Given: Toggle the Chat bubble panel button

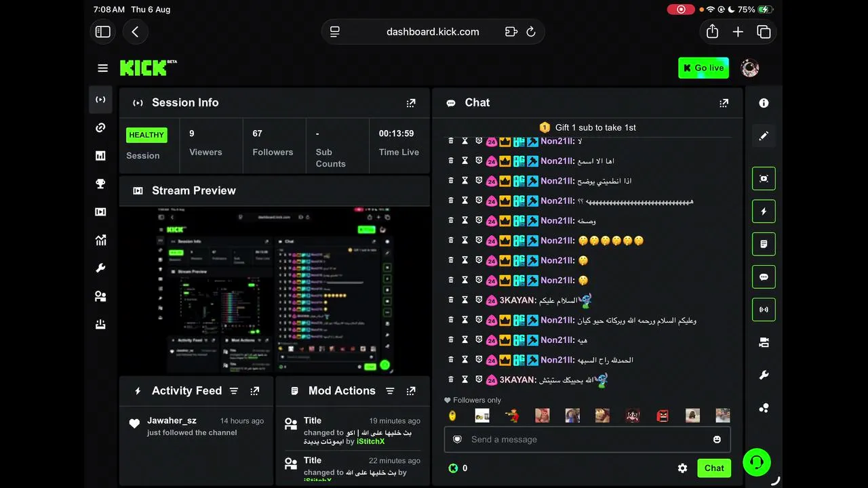Looking at the screenshot, I should tap(764, 277).
